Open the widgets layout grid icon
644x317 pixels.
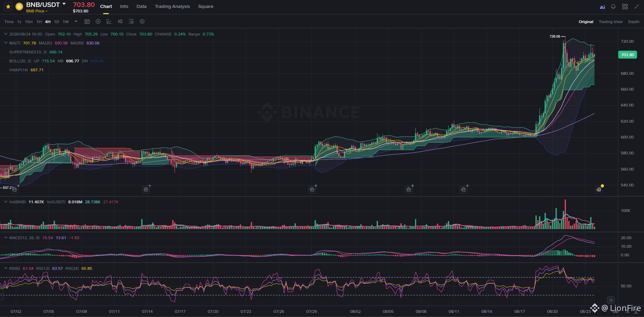[625, 7]
